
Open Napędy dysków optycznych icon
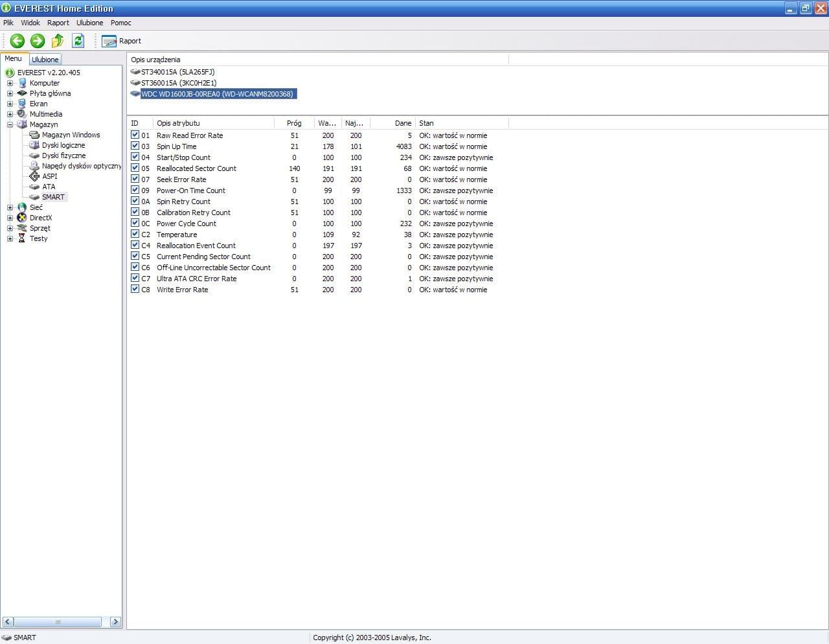(x=35, y=166)
